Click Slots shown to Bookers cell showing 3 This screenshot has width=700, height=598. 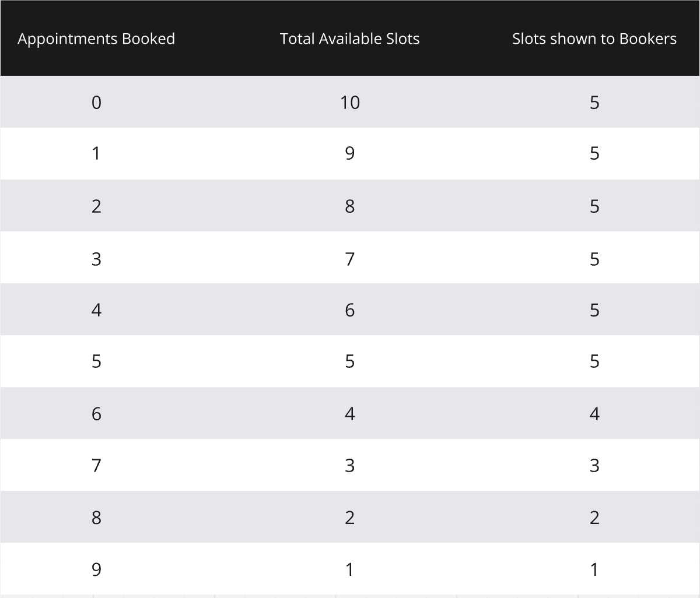(594, 466)
